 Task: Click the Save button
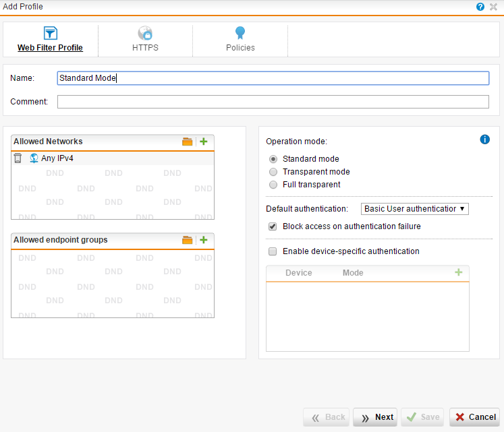(x=422, y=417)
